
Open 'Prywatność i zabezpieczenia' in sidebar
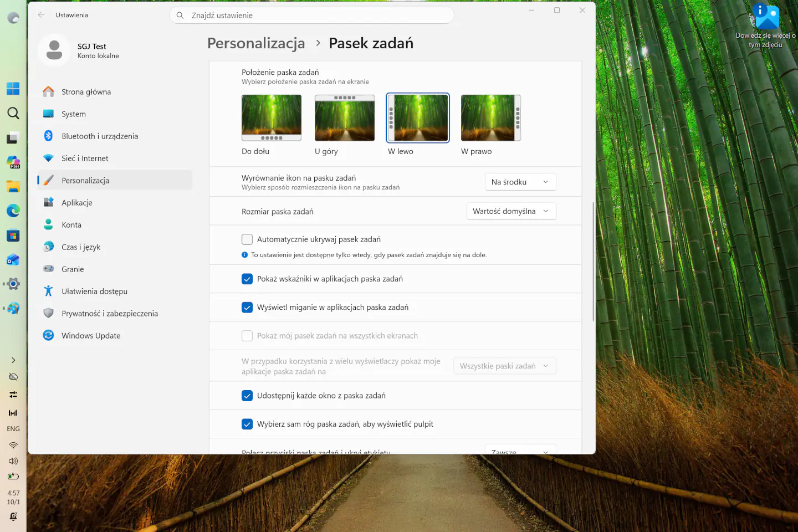tap(115, 314)
